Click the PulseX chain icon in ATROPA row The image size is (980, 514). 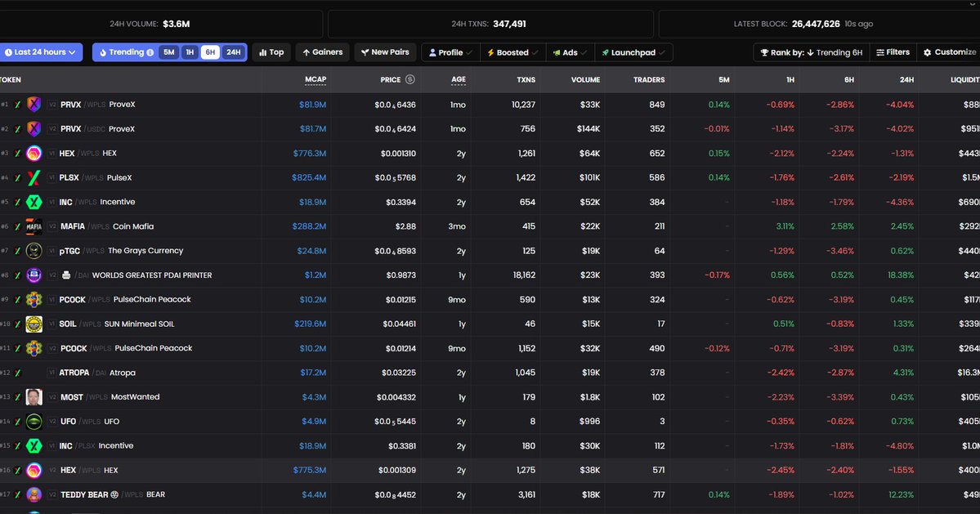(17, 373)
